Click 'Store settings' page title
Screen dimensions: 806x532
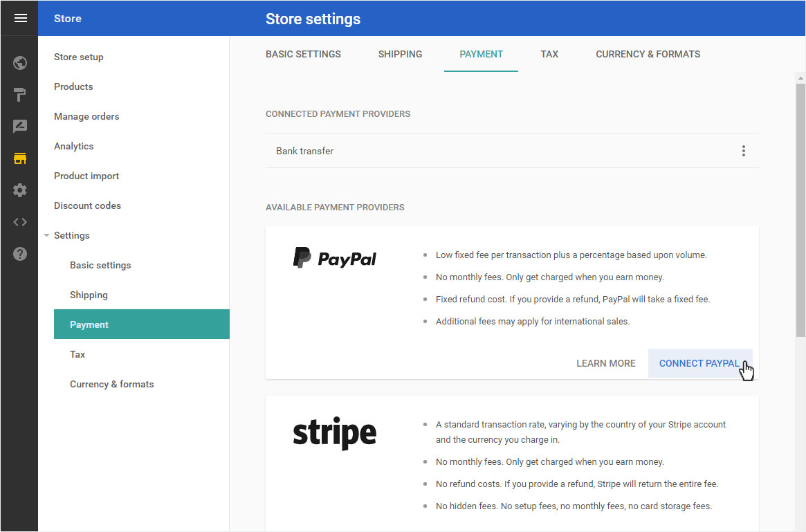313,19
